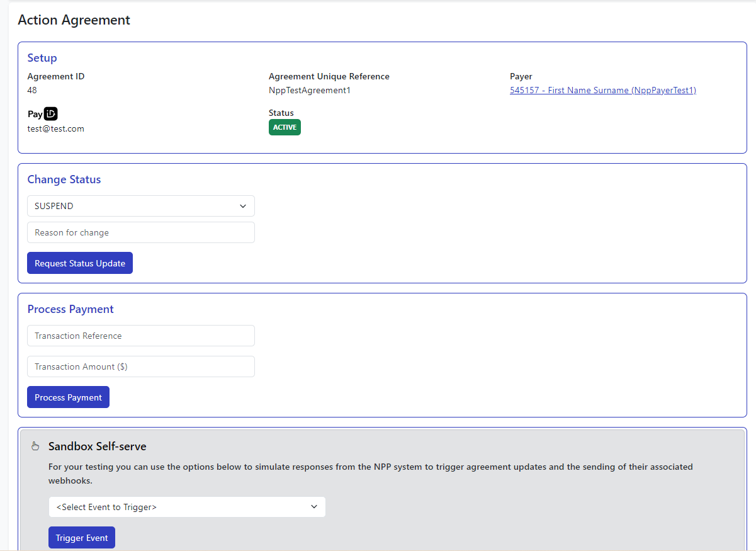The width and height of the screenshot is (756, 551).
Task: Click the green ACTIVE status badge
Action: [285, 127]
